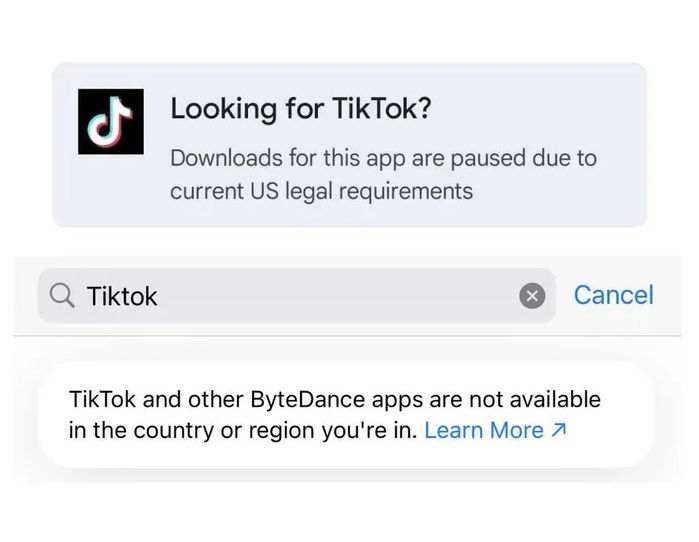This screenshot has height=542, width=699.
Task: Tap the "in the country or region" text
Action: tap(198, 431)
